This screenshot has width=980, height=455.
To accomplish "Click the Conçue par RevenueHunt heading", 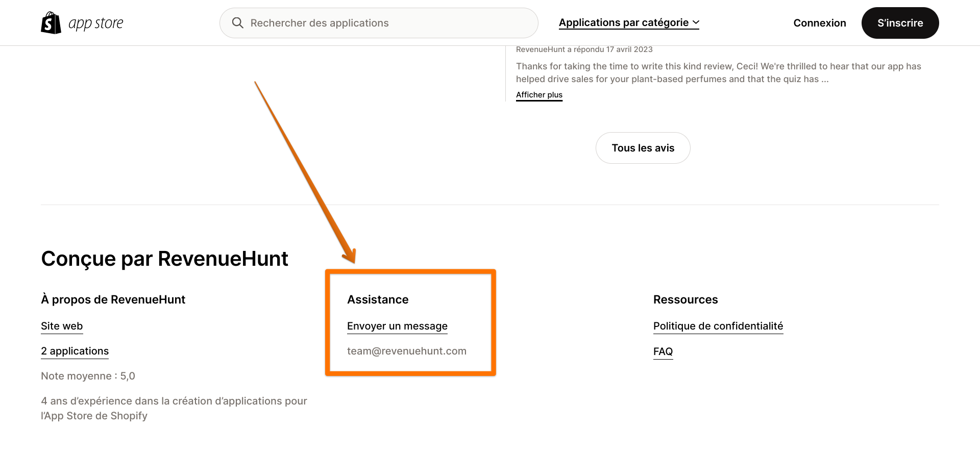I will point(164,259).
